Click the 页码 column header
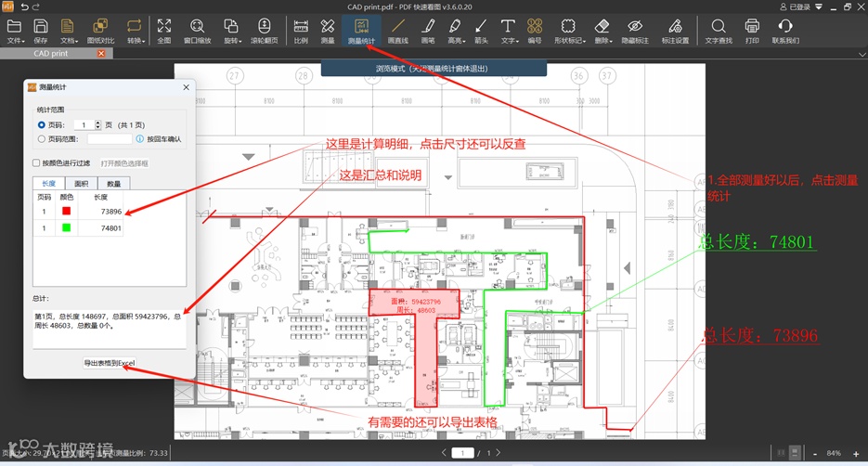Screen dimensions: 868x466 [44, 197]
